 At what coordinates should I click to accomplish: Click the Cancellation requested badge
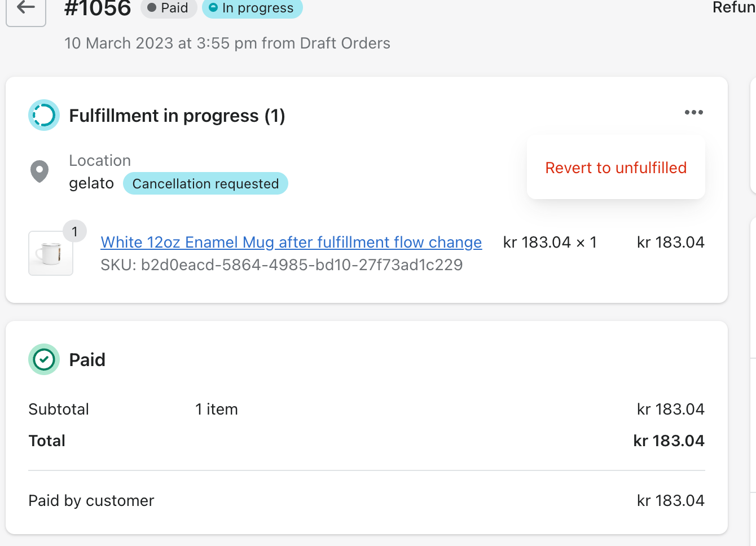coord(205,183)
